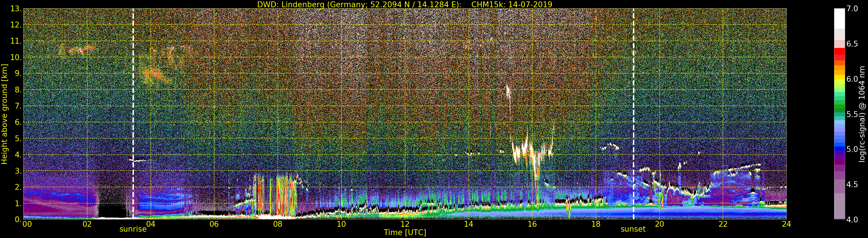Click height axis tick label '13.'
The image size is (868, 238).
[16, 9]
